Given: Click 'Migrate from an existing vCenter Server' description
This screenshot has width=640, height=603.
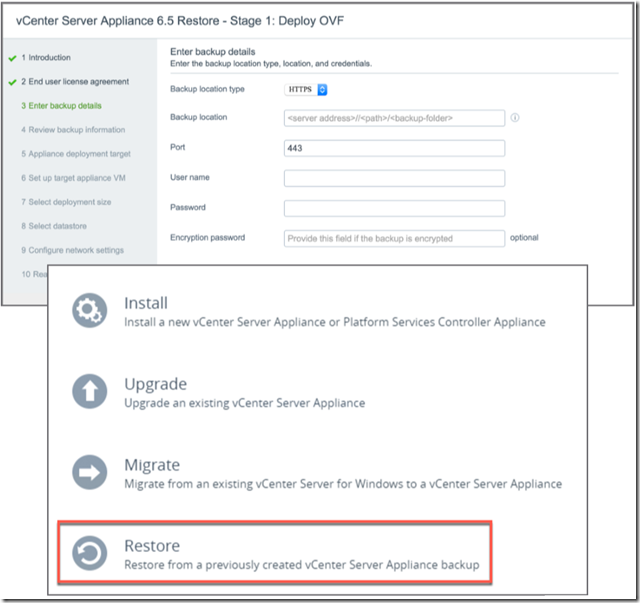Looking at the screenshot, I should coord(343,484).
